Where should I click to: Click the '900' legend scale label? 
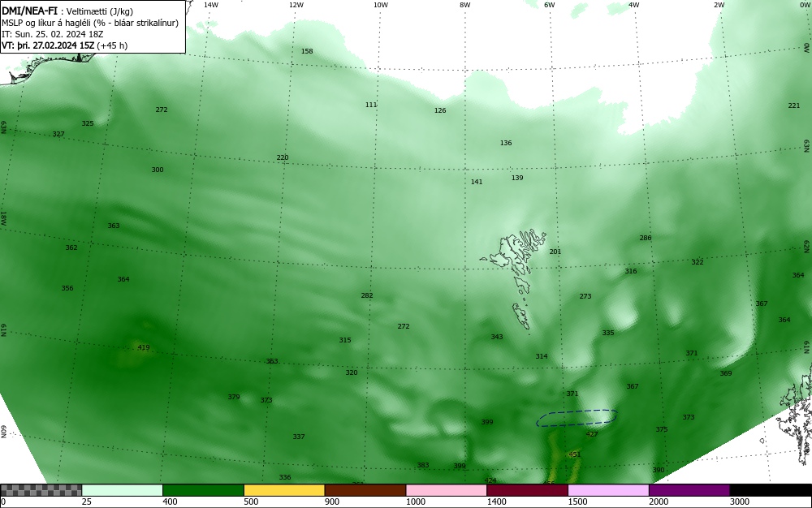coord(332,502)
